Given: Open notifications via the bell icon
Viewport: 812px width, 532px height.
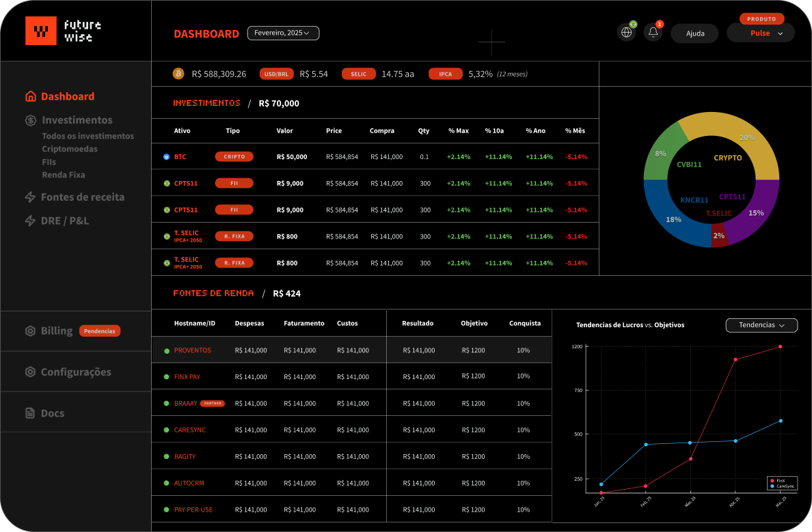Looking at the screenshot, I should 653,31.
